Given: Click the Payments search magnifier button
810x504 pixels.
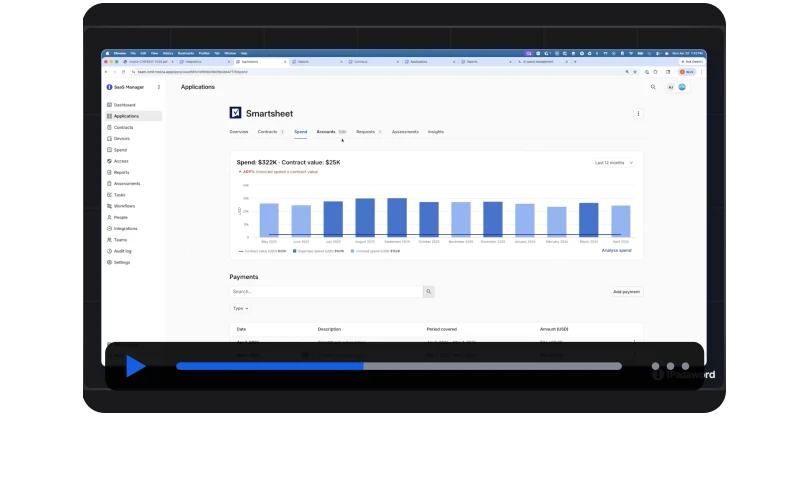Looking at the screenshot, I should (x=428, y=292).
